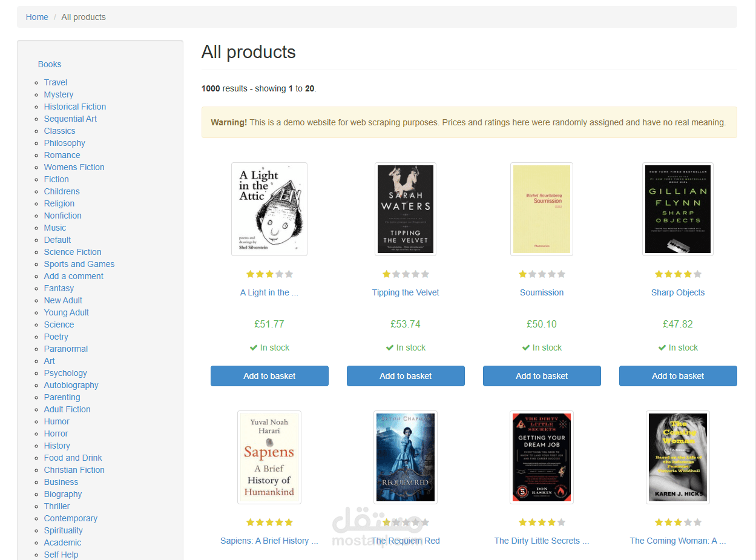Click the Sapiens book cover image
Viewport: 756px width, 560px height.
pos(269,457)
